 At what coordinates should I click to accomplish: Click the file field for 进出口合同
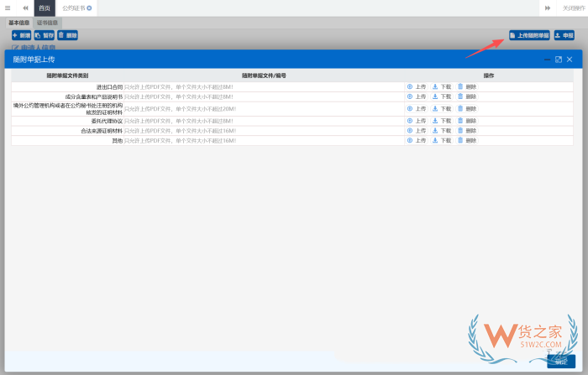(264, 87)
